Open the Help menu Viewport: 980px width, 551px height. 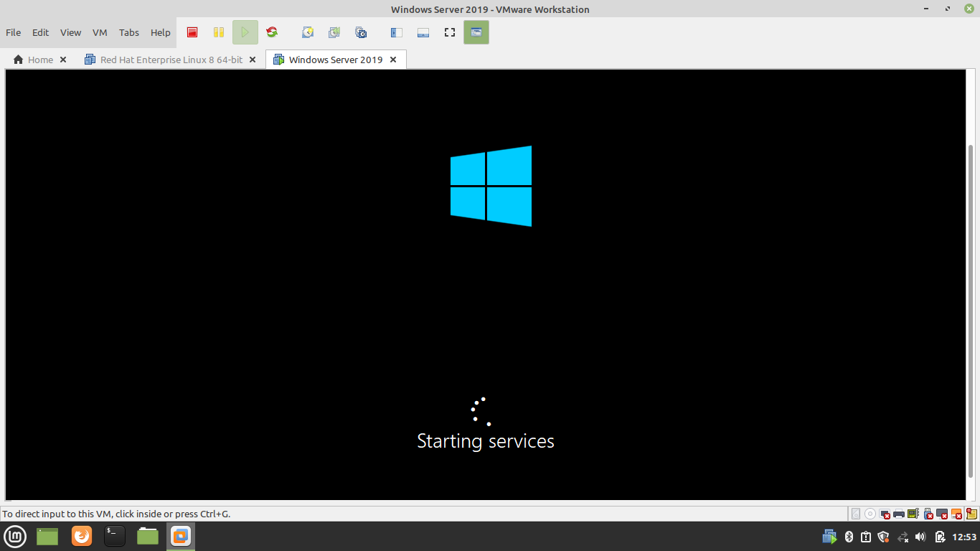click(x=161, y=32)
